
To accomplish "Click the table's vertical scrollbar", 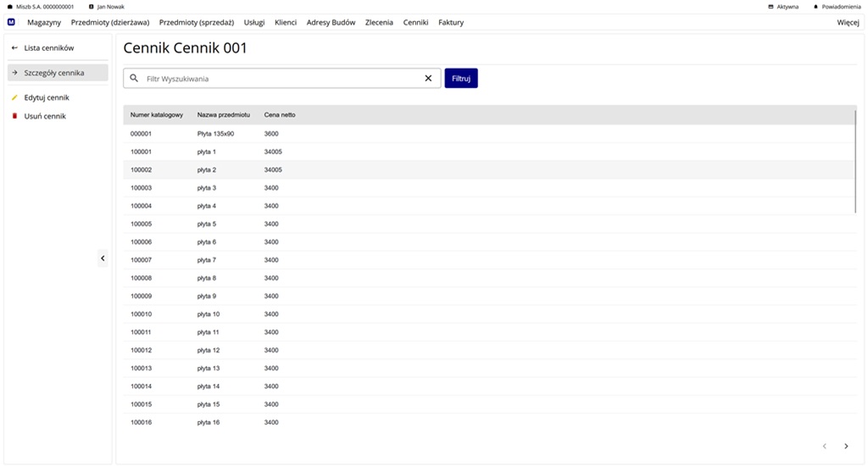I will click(855, 161).
